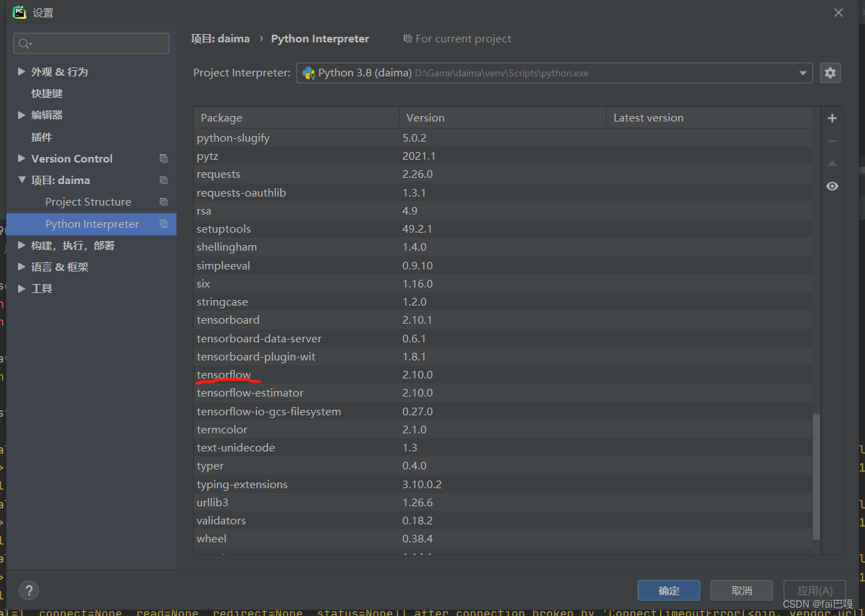Click the Package column header
Viewport: 865px width, 616px height.
tap(297, 117)
